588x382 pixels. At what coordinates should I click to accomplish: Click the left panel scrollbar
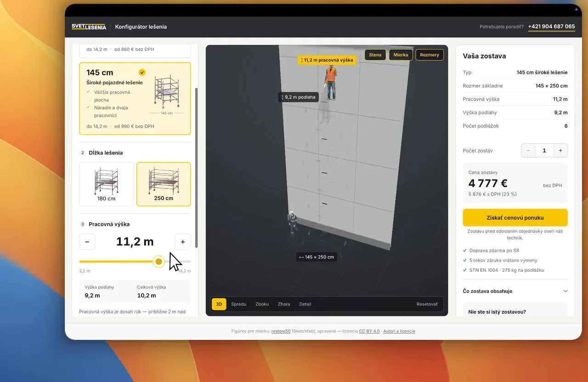click(x=197, y=168)
